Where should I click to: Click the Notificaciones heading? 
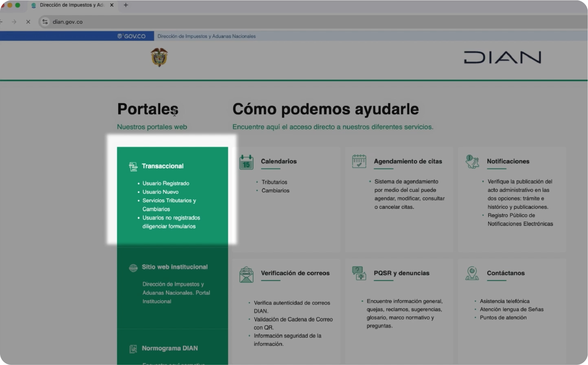click(508, 161)
